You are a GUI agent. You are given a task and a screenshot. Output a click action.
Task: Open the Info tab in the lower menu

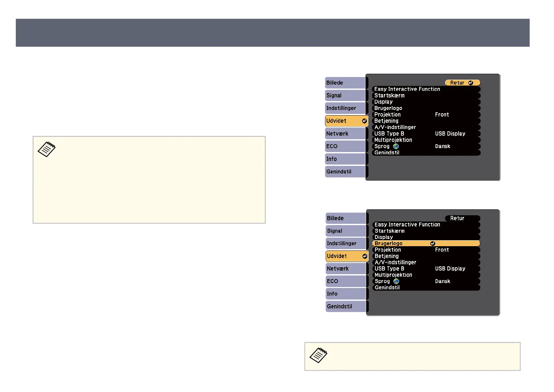pyautogui.click(x=345, y=294)
